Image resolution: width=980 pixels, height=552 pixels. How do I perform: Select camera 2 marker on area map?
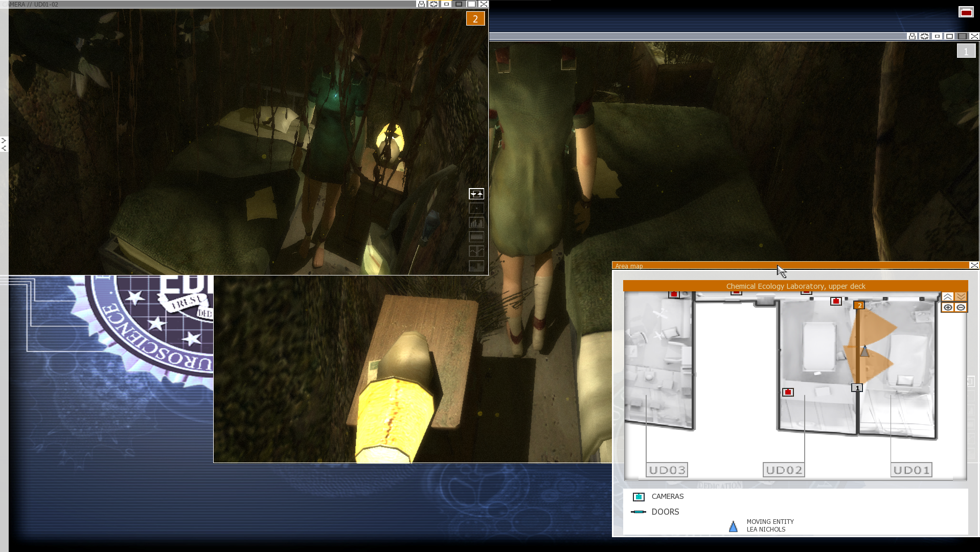[x=859, y=305]
